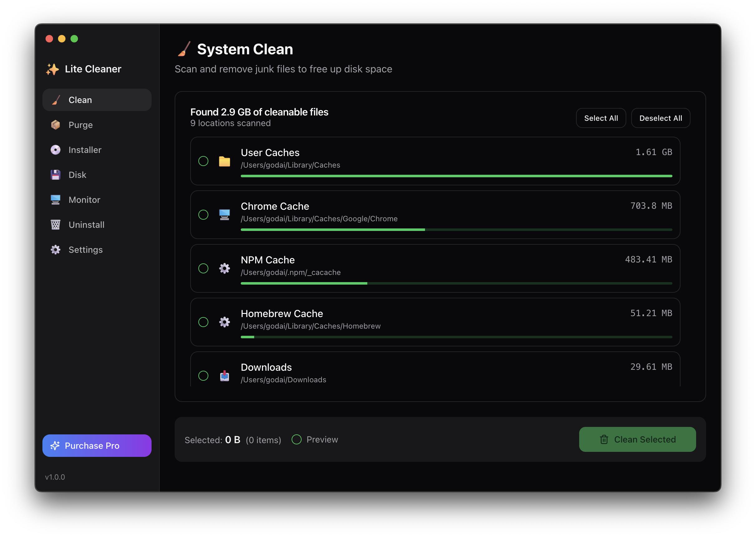Viewport: 756px width, 538px height.
Task: Switch to the Clean sidebar tab
Action: tap(97, 100)
